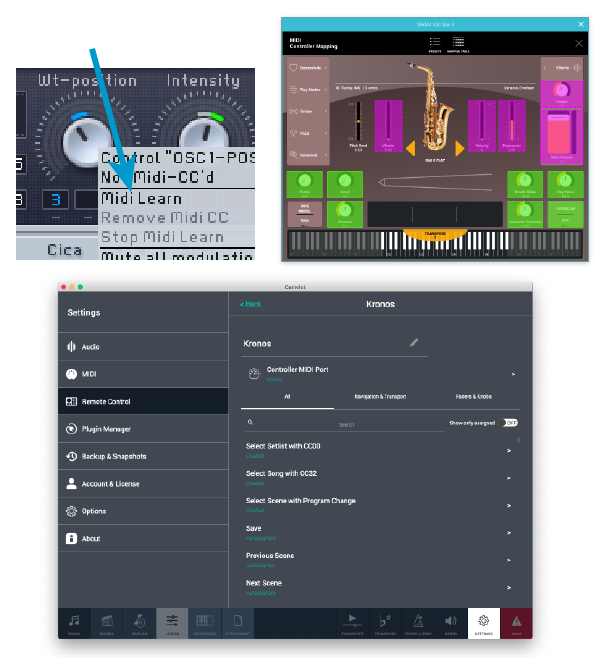The width and height of the screenshot is (601, 658).
Task: Open Select Scene with Program Change row
Action: tap(379, 505)
